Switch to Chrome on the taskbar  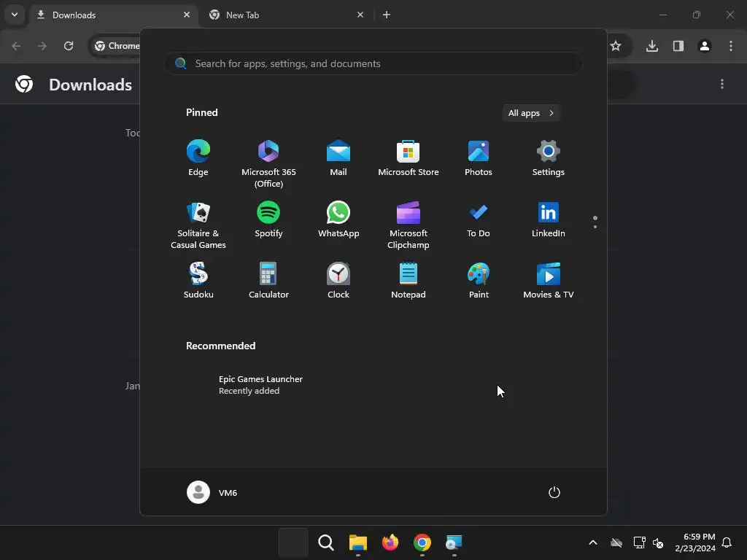(x=422, y=542)
